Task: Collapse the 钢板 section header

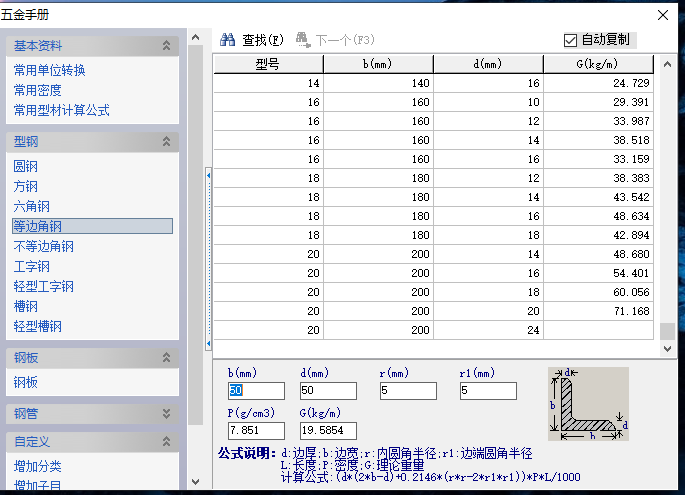Action: pyautogui.click(x=166, y=358)
